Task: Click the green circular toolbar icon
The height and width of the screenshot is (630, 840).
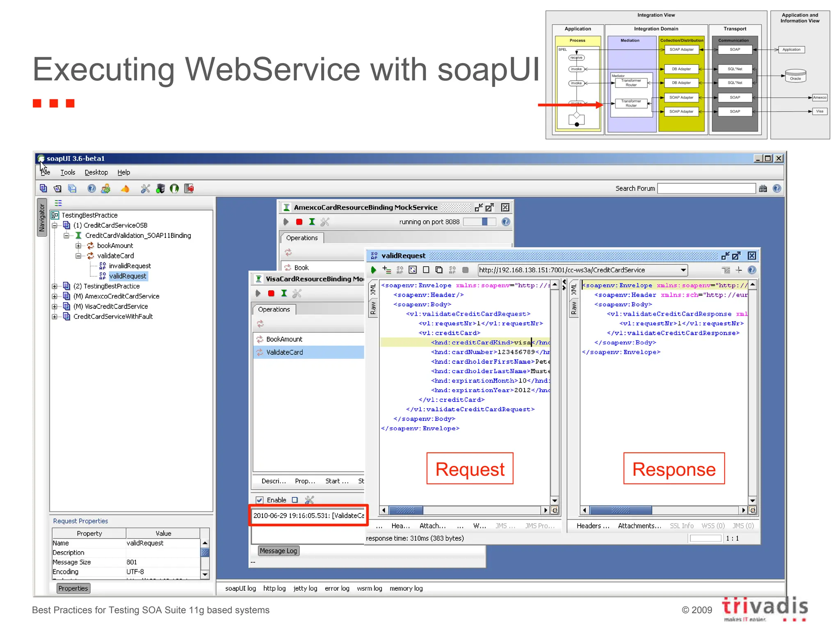Action: click(174, 188)
